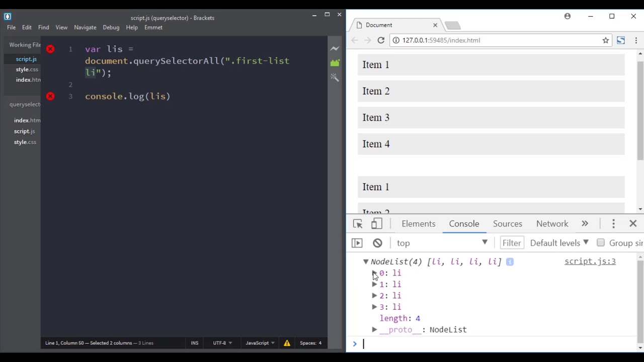
Task: Click the INS insert mode toggle
Action: (195, 343)
